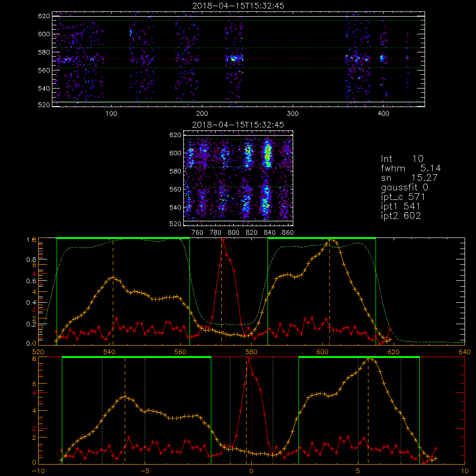Click the '860' x-axis label of middle image
Viewport: 476px width, 476px height.
pos(288,233)
